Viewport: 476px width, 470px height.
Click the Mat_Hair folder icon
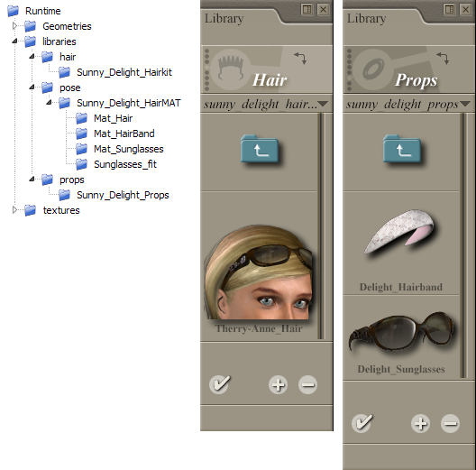tap(81, 118)
